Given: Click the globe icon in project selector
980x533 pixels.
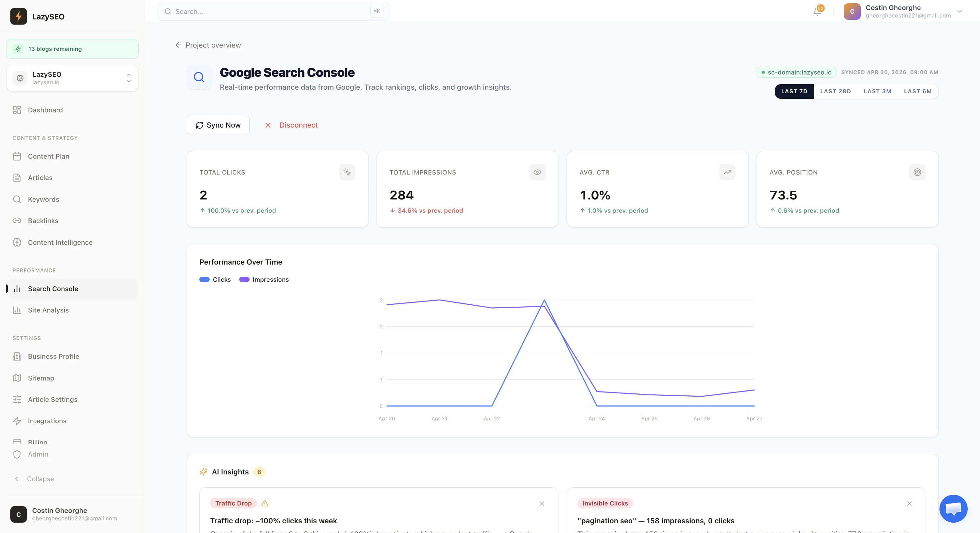Looking at the screenshot, I should 20,78.
